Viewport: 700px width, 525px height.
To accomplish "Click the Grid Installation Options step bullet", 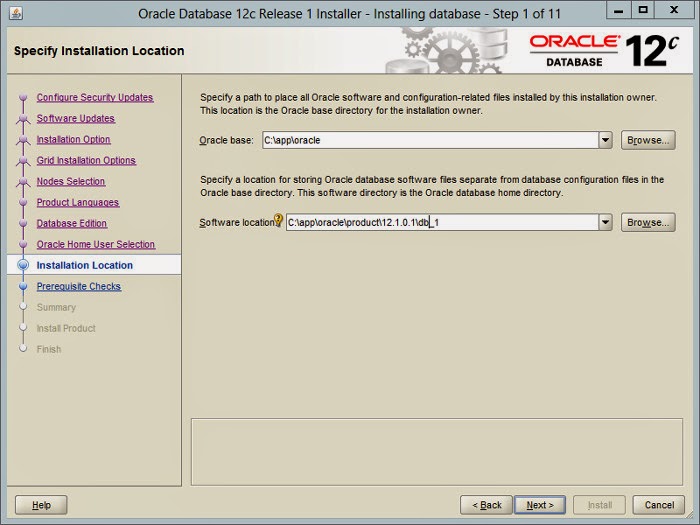I will coord(23,160).
